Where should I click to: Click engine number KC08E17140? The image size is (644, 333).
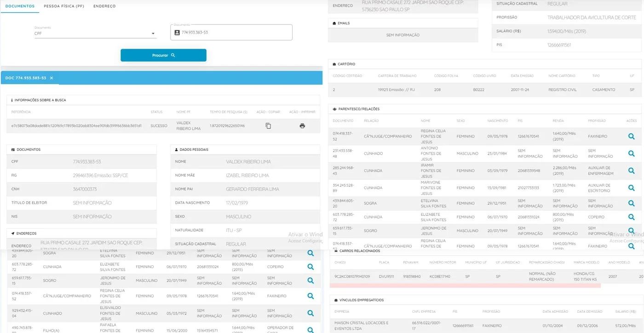tap(440, 276)
